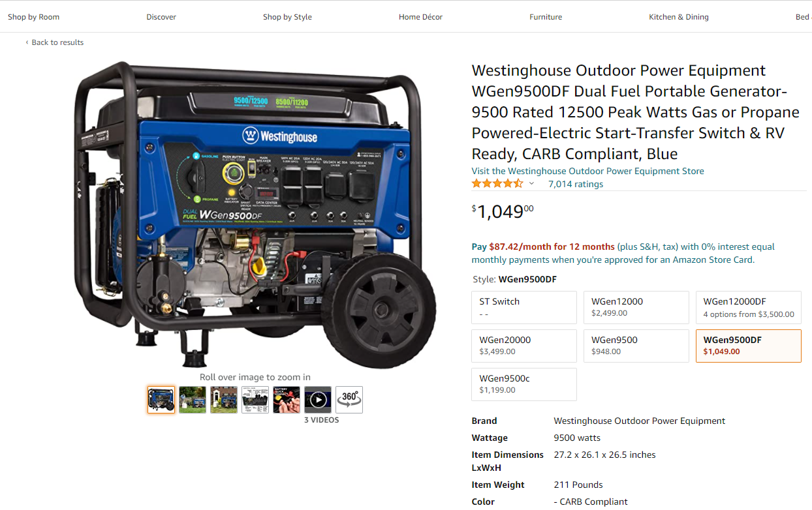812x510 pixels.
Task: Open the Kitchen & Dining menu
Action: tap(679, 17)
